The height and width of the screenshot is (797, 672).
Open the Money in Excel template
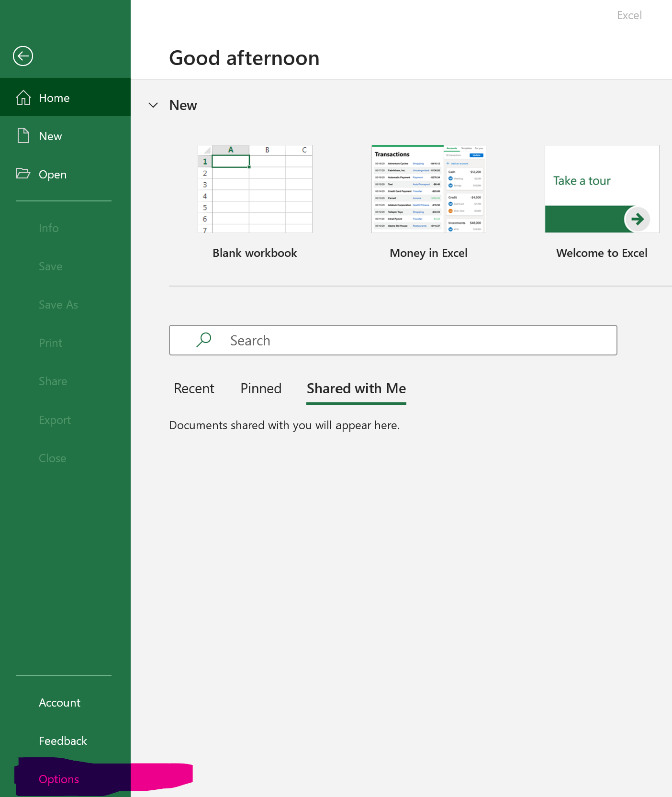click(428, 189)
